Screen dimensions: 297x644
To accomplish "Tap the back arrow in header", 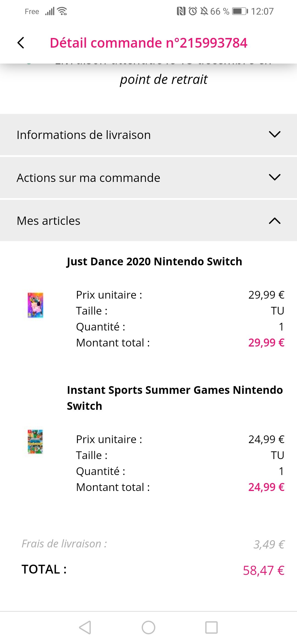I will point(21,43).
